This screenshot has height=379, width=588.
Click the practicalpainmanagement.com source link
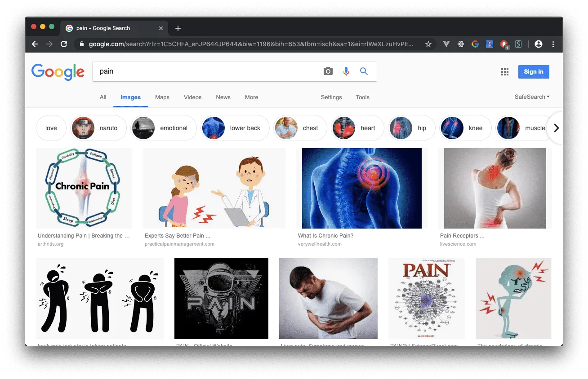tap(179, 244)
